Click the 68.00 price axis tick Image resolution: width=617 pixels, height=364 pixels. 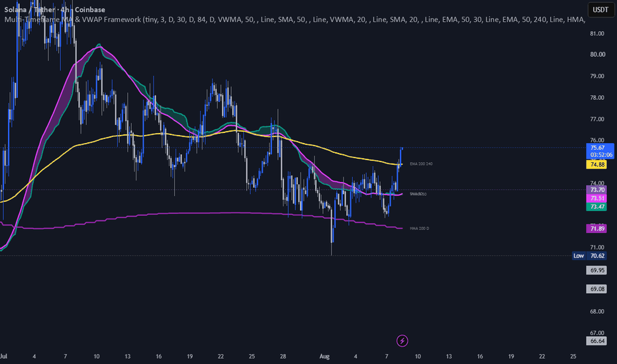[597, 312]
